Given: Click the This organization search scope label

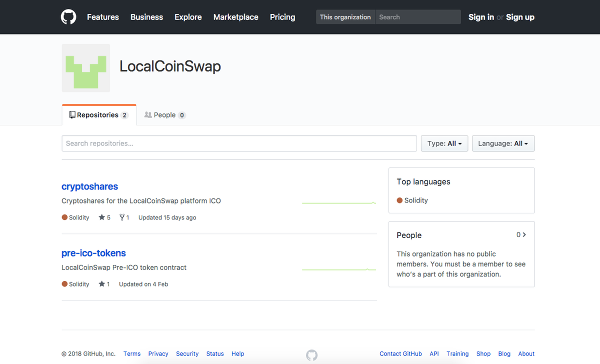Looking at the screenshot, I should [345, 17].
